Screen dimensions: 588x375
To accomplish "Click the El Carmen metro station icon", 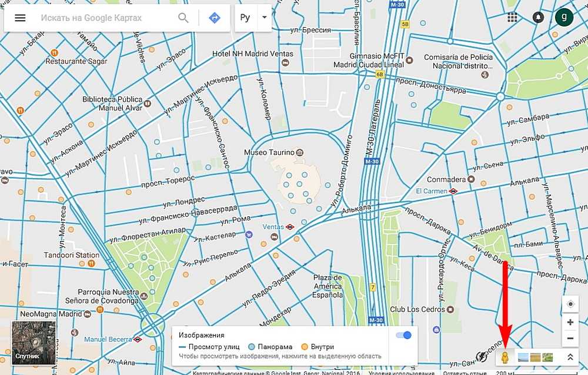I will click(x=453, y=191).
